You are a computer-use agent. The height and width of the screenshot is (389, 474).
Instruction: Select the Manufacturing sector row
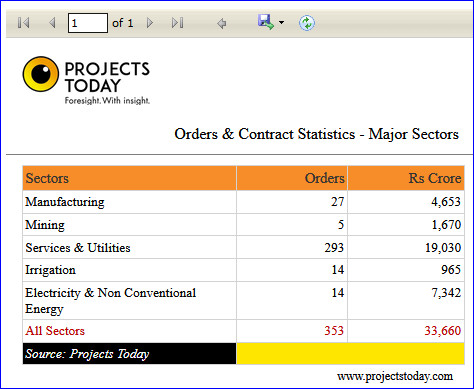tap(243, 202)
